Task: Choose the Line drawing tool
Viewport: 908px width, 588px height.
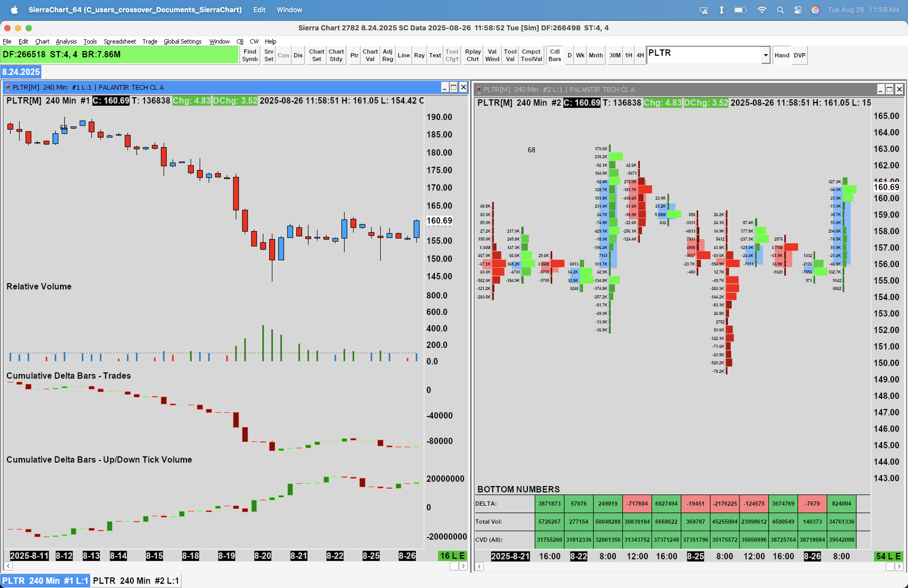Action: [x=403, y=55]
